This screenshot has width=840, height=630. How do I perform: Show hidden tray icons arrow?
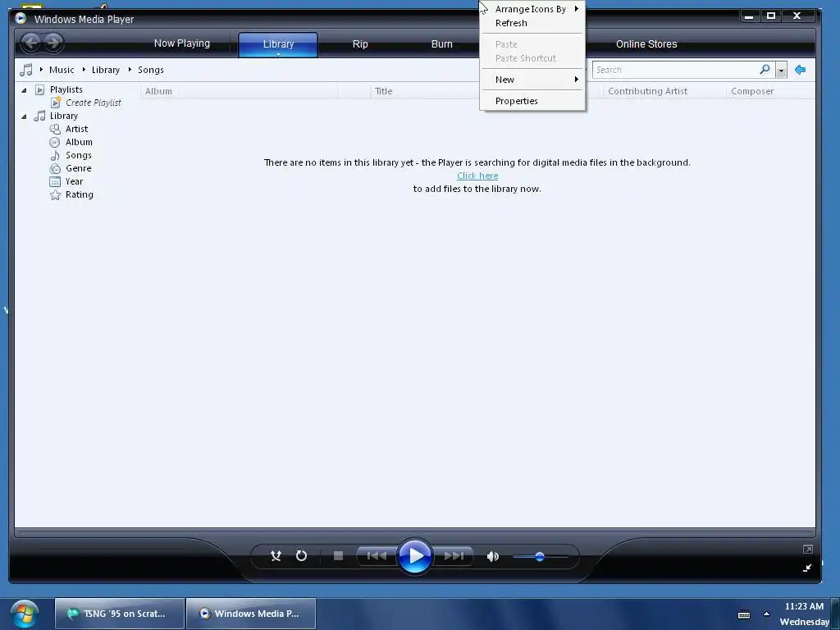[767, 614]
